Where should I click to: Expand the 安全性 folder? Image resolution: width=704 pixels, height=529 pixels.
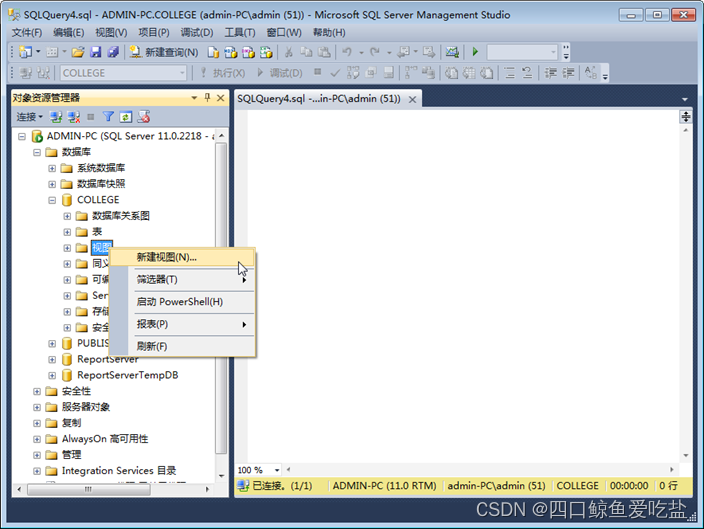tap(37, 392)
